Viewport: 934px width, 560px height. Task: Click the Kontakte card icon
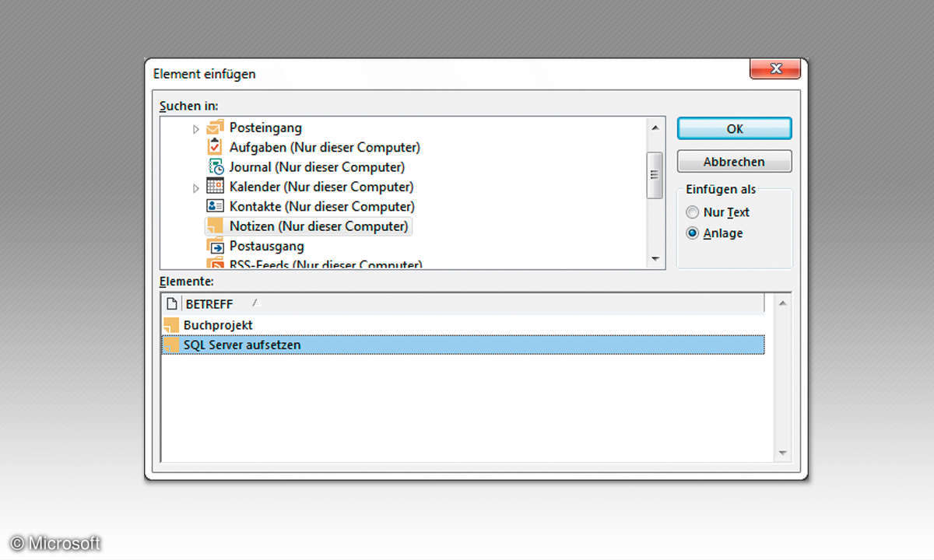(x=215, y=206)
